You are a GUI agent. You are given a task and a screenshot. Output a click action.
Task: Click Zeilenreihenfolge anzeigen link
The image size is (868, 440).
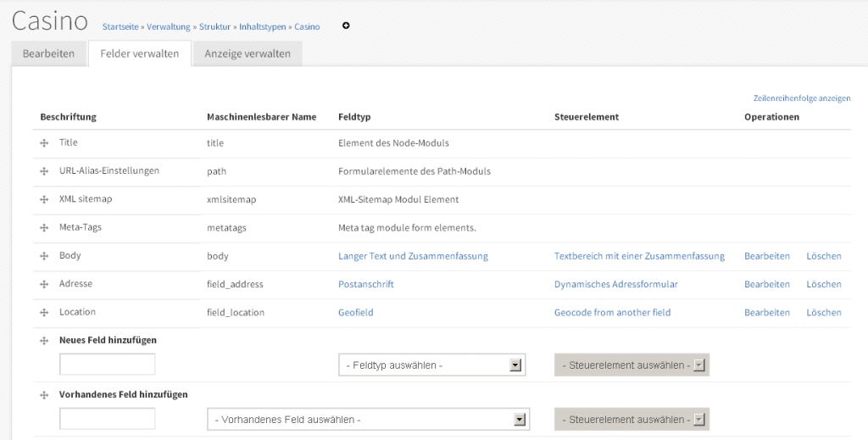click(x=801, y=98)
